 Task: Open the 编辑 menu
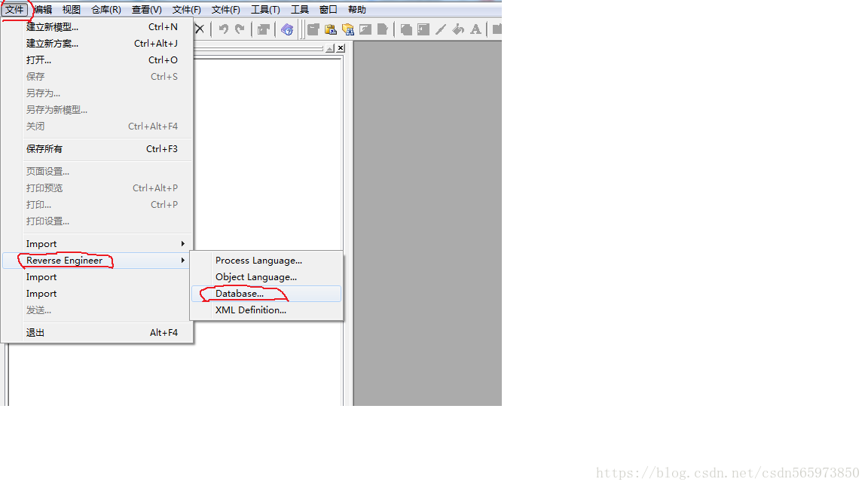point(43,9)
